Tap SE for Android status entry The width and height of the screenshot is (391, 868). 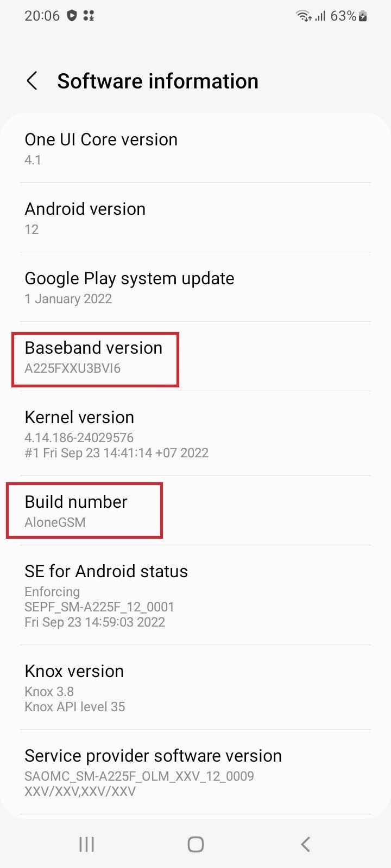(x=195, y=595)
